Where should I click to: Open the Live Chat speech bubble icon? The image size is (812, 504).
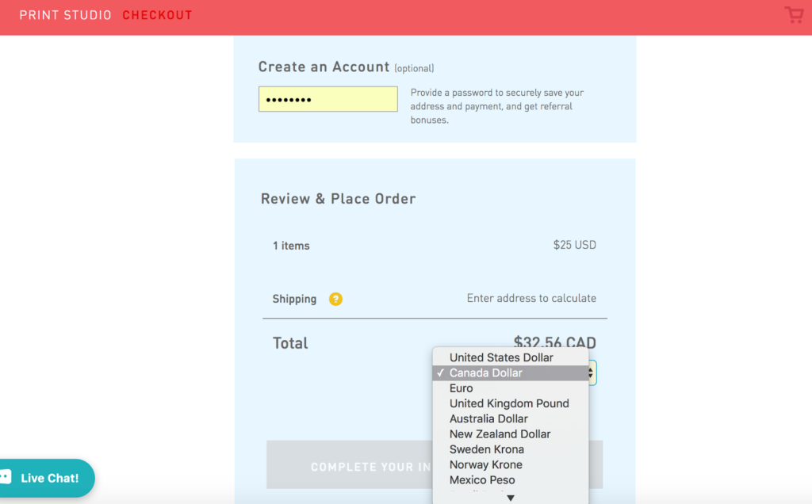click(6, 477)
